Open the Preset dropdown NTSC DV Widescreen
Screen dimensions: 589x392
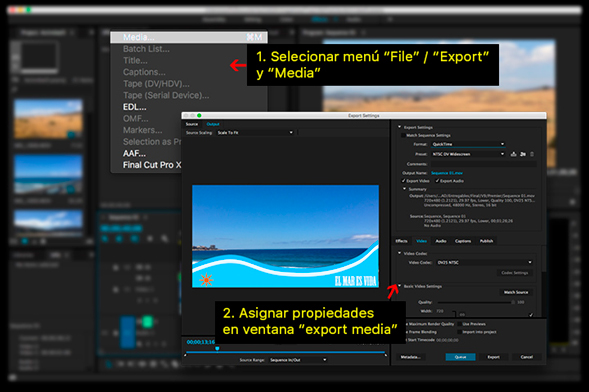point(468,154)
